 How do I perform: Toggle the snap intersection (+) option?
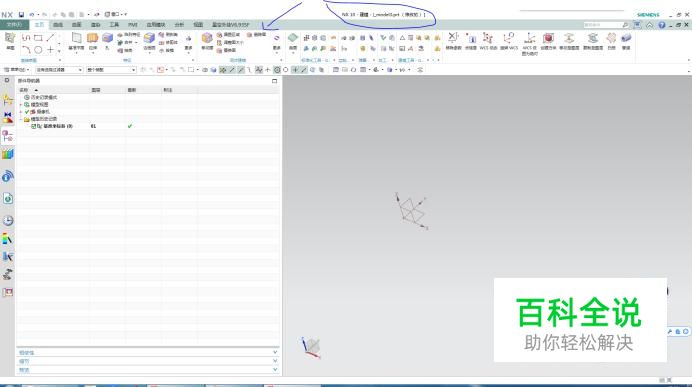pos(268,70)
